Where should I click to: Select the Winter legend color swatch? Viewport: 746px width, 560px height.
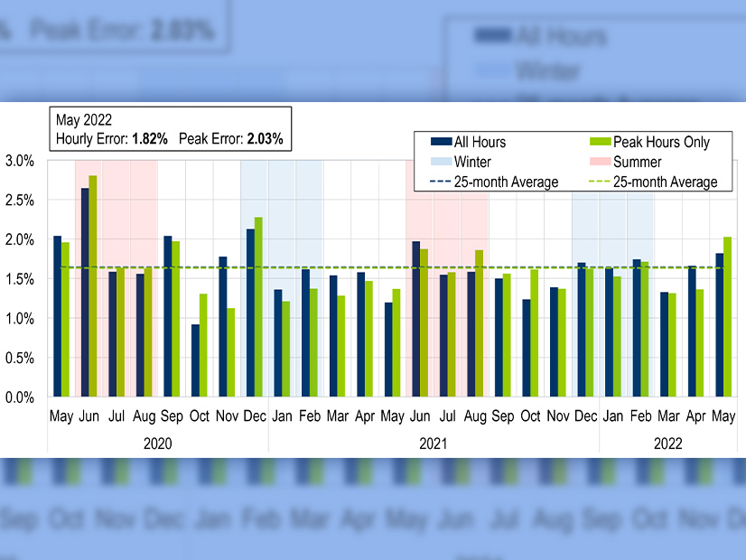click(441, 163)
